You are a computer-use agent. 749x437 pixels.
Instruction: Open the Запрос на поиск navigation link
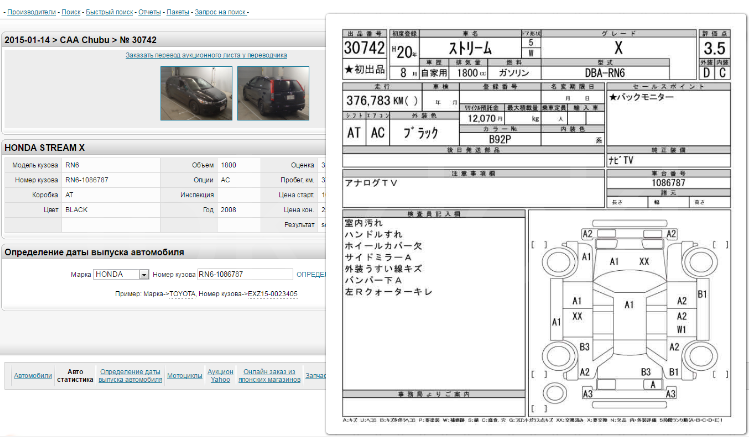click(x=221, y=12)
